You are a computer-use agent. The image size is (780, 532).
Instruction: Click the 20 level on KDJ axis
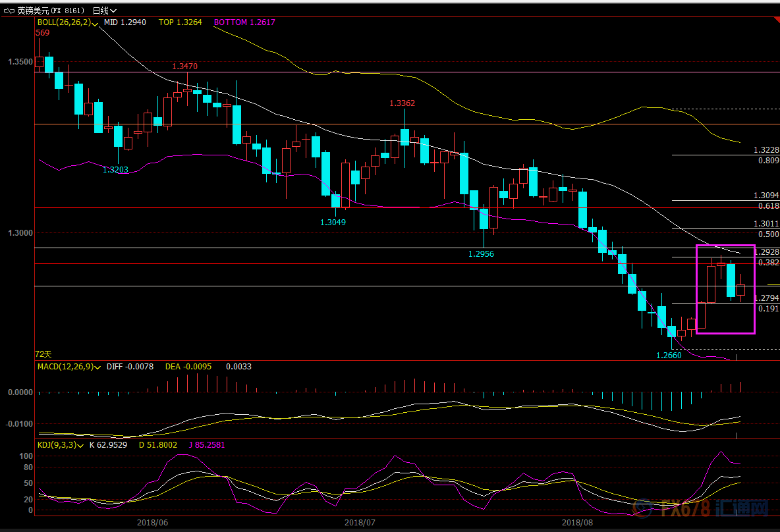28,500
